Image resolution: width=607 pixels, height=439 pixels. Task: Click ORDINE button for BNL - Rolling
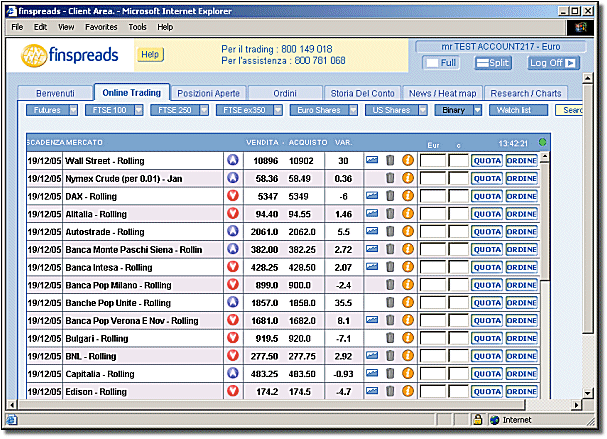coord(521,356)
